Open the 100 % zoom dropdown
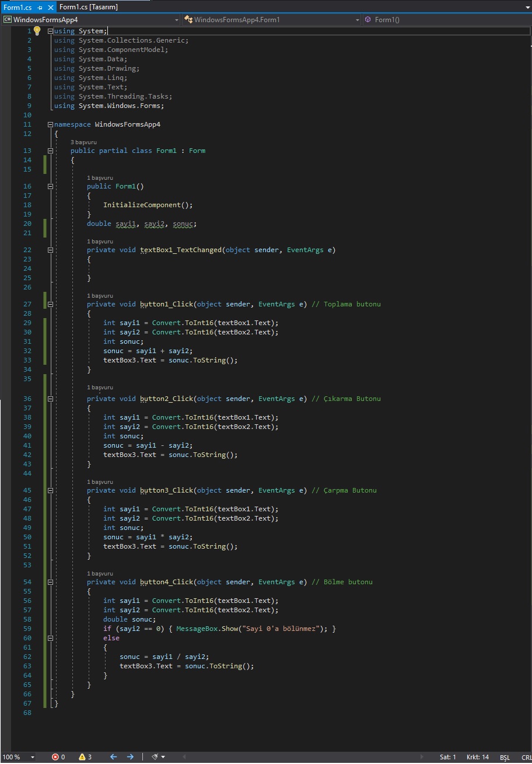532x764 pixels. pyautogui.click(x=19, y=757)
